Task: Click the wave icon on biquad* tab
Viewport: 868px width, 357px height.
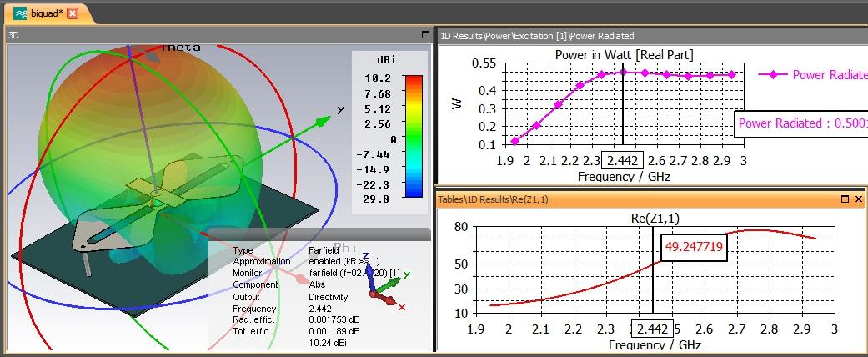Action: (21, 14)
